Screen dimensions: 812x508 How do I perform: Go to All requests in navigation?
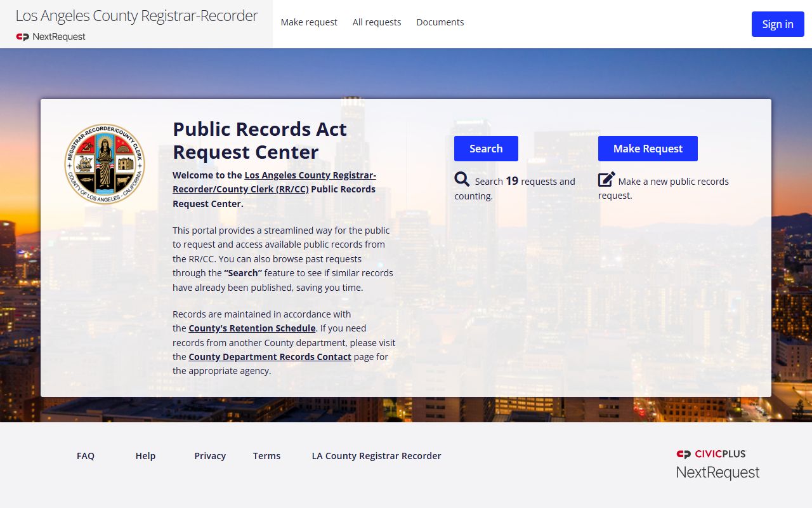pyautogui.click(x=377, y=22)
